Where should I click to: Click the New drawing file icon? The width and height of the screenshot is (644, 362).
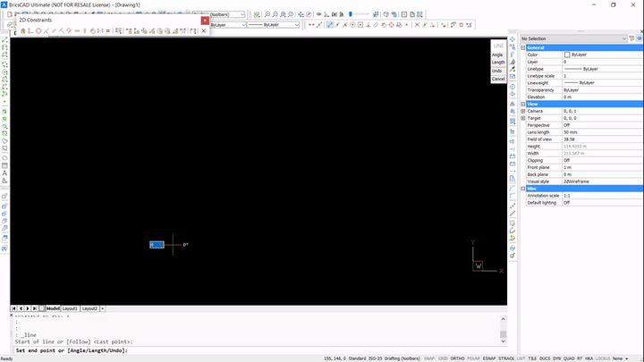click(x=10, y=14)
